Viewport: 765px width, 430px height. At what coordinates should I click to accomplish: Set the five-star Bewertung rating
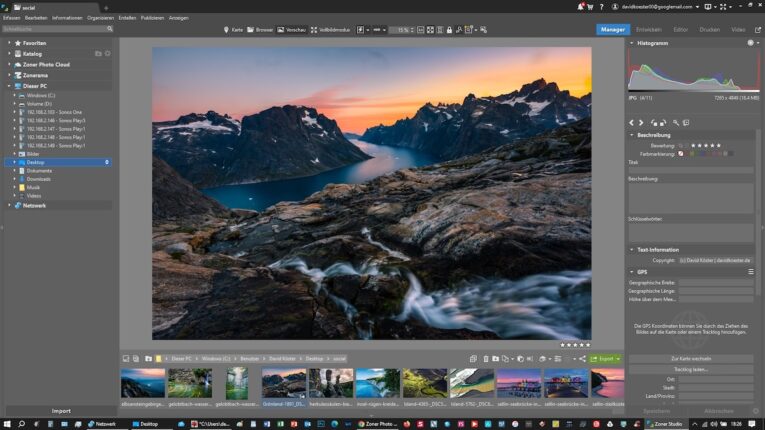pyautogui.click(x=718, y=146)
